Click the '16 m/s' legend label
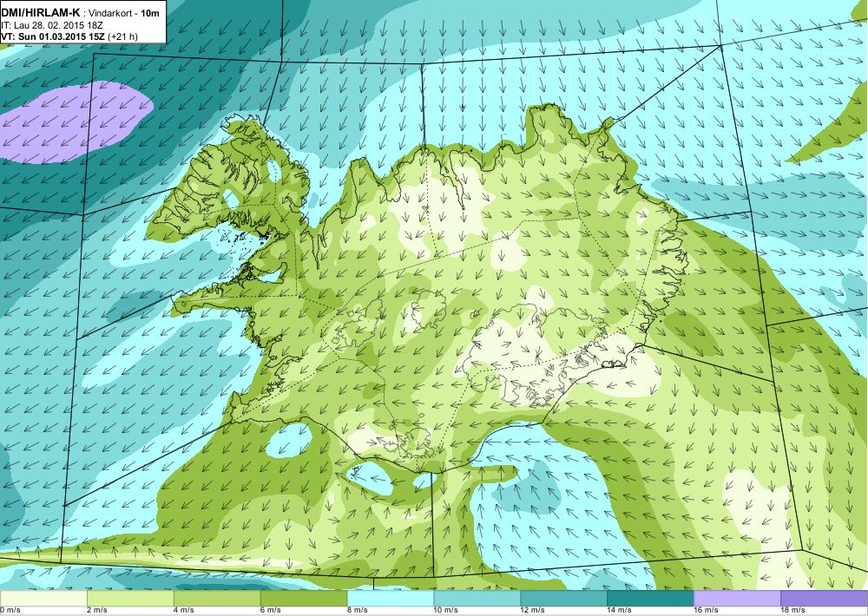The image size is (868, 616). pyautogui.click(x=707, y=610)
